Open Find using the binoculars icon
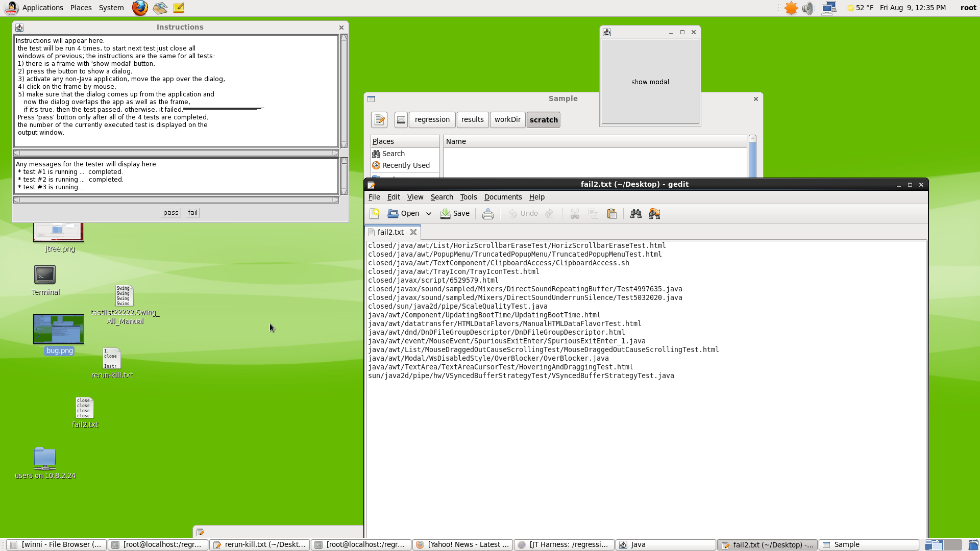 635,214
